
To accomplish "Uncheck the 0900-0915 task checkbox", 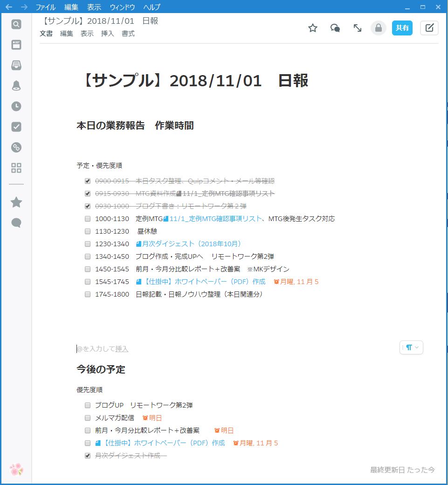I will [x=88, y=181].
